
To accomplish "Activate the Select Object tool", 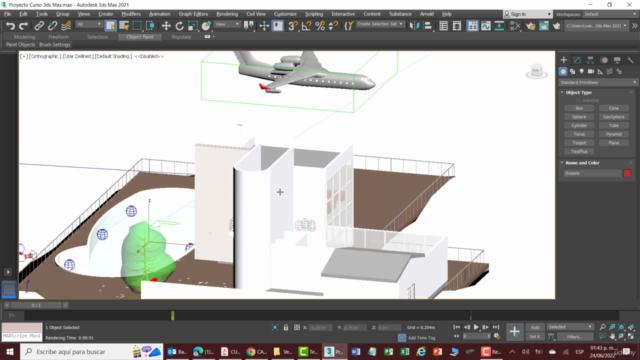I will click(x=110, y=26).
